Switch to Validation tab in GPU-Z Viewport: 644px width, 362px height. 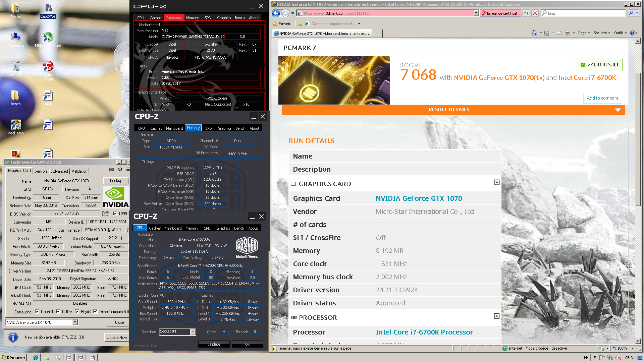tap(79, 171)
